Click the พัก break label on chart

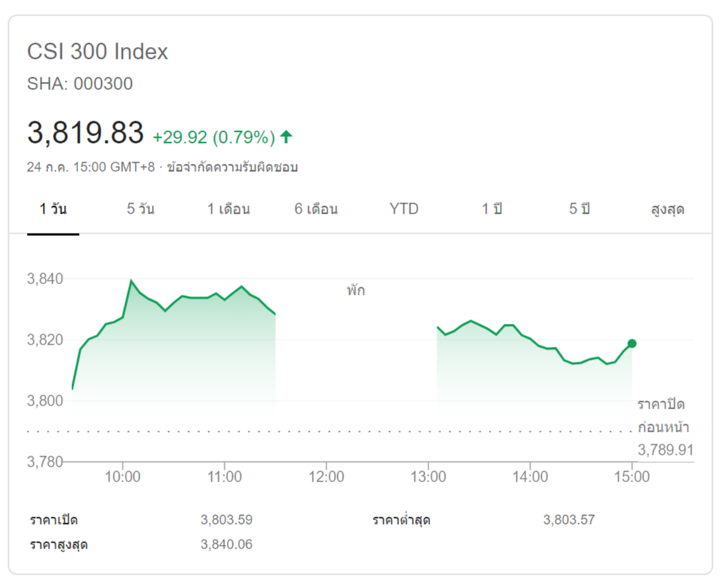(x=356, y=290)
